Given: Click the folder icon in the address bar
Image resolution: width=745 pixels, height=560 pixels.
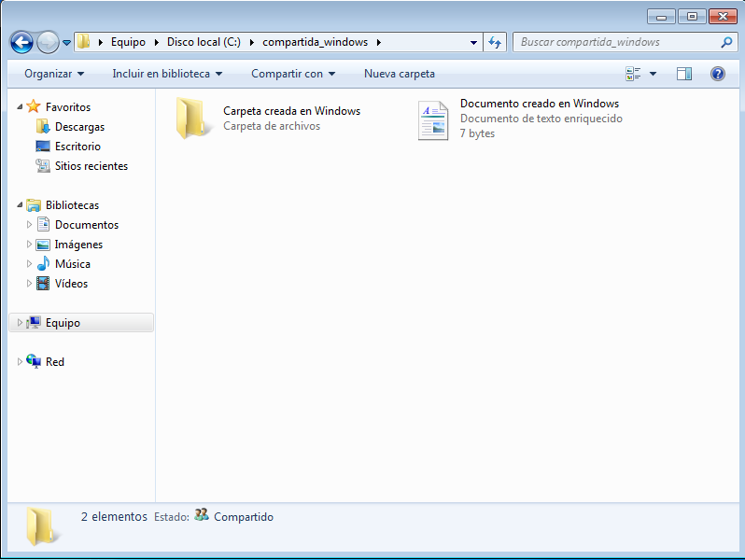Looking at the screenshot, I should tap(84, 42).
